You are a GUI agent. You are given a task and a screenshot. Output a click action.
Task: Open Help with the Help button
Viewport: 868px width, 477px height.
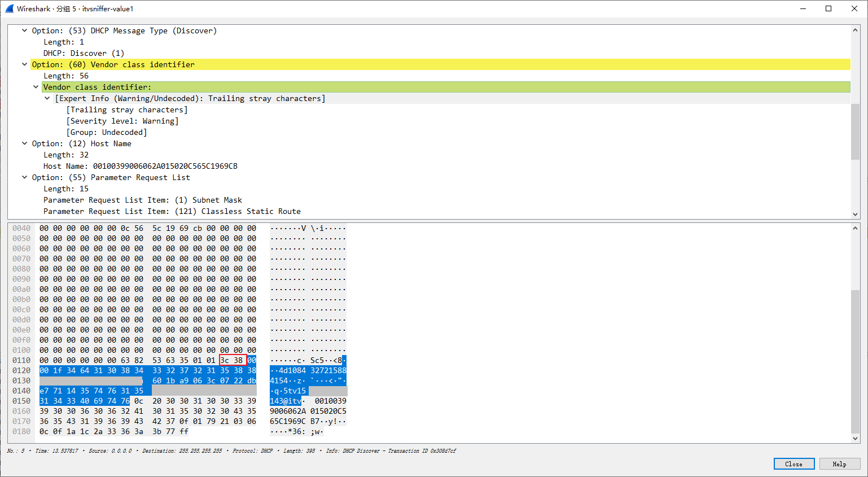[x=839, y=464]
